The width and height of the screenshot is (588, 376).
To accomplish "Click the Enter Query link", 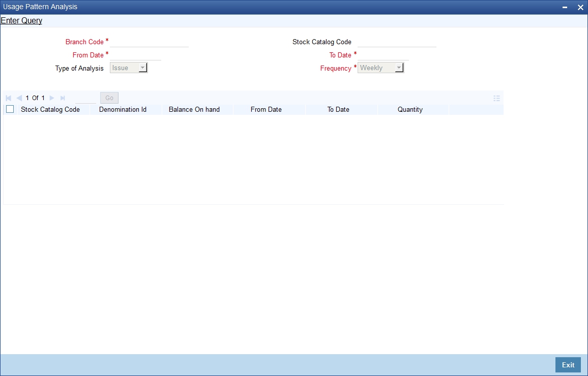I will (21, 21).
